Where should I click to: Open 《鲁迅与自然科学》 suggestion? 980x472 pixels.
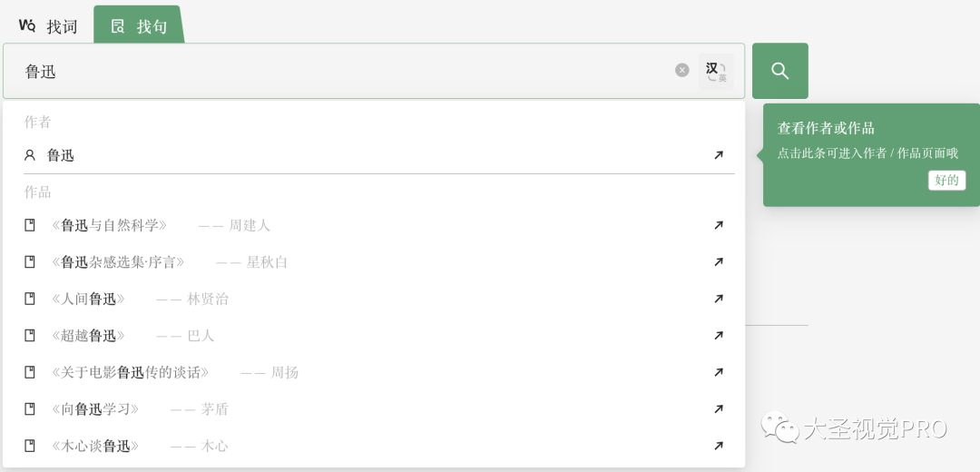(110, 225)
